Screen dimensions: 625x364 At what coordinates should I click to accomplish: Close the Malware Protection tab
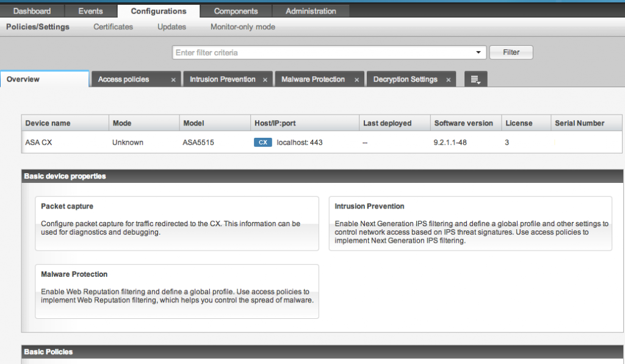356,80
